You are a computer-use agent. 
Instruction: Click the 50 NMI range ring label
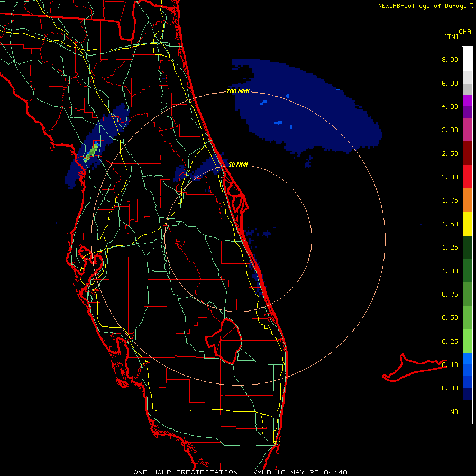pos(238,164)
